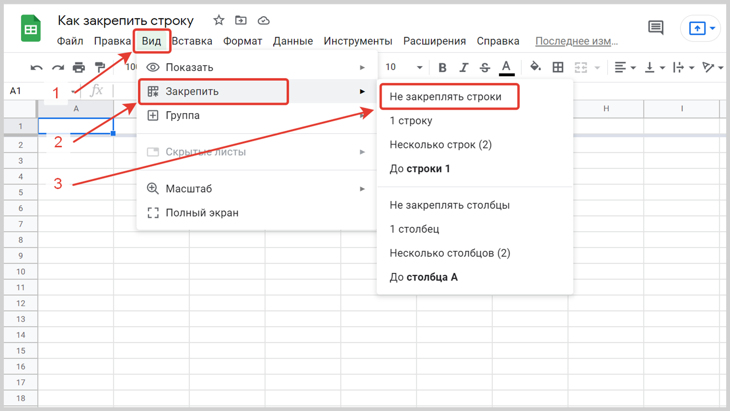Select row 10 header
Viewport: 730px width, 411px height.
21,271
